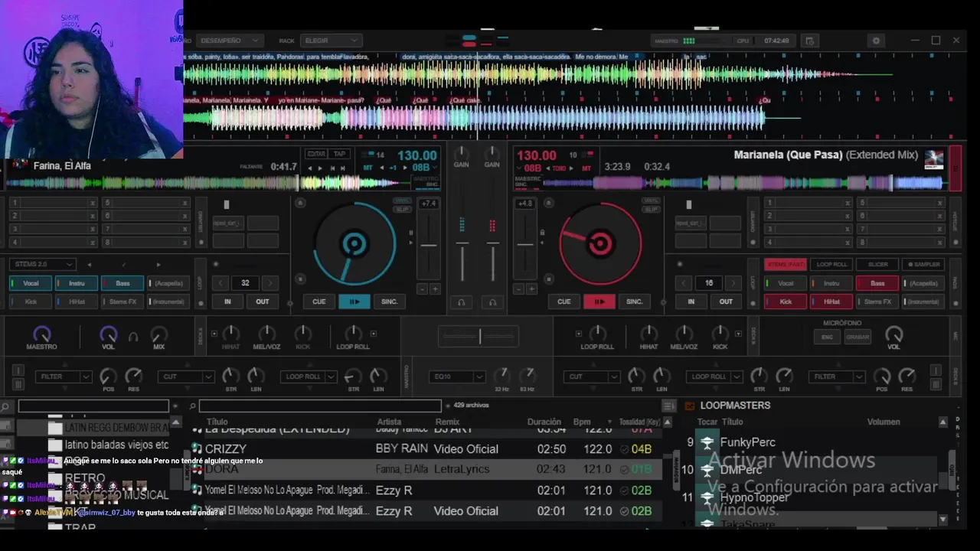Image resolution: width=980 pixels, height=551 pixels.
Task: Double the right deck loop size 16
Action: [733, 283]
